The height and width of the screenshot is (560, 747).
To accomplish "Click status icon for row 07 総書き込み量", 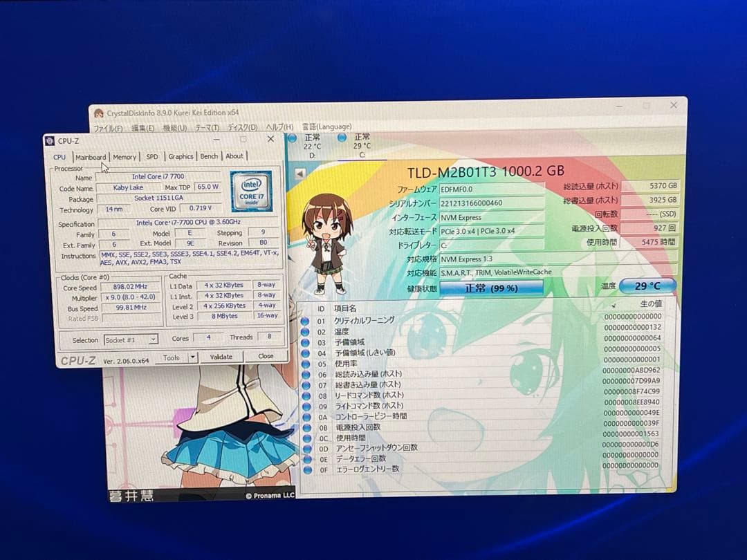I will tap(306, 386).
